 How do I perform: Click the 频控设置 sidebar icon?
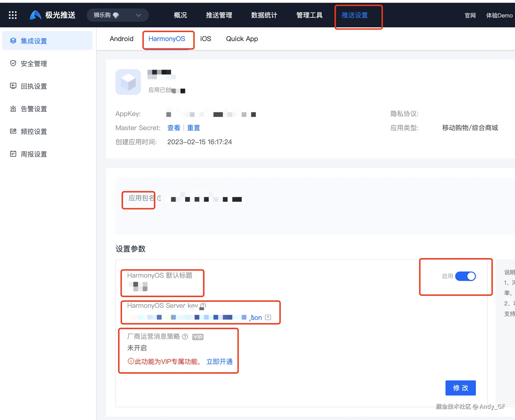click(13, 131)
